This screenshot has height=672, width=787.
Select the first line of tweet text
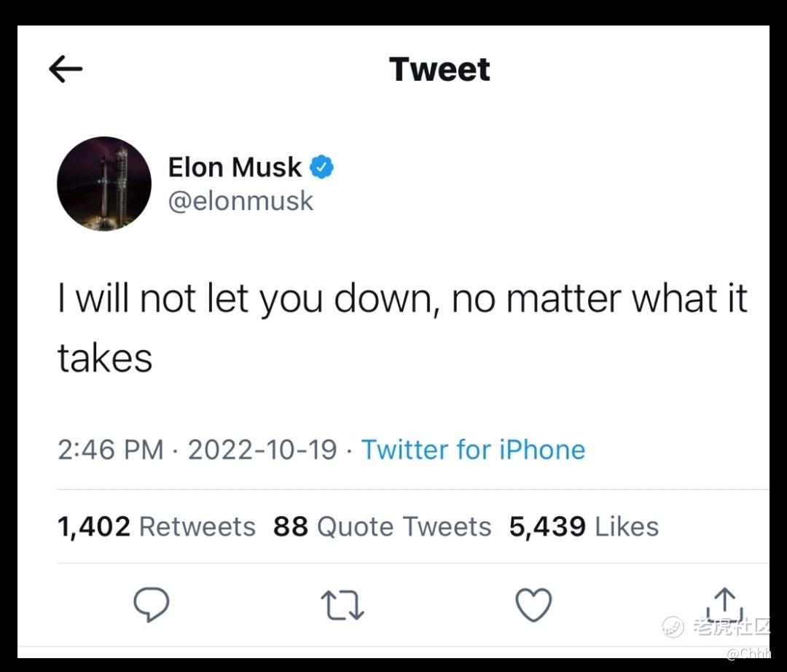402,299
